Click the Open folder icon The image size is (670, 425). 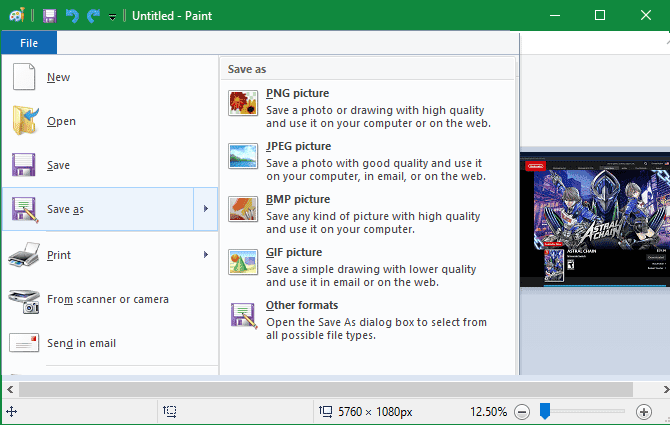(25, 121)
